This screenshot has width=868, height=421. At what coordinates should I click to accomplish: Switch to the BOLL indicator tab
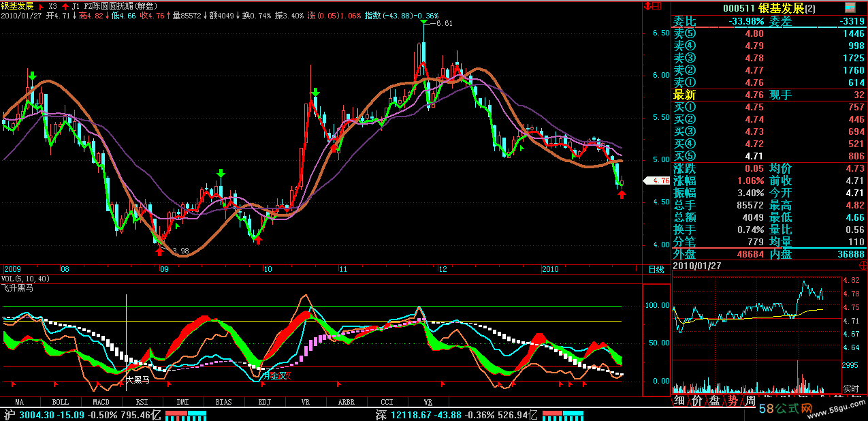tap(60, 402)
